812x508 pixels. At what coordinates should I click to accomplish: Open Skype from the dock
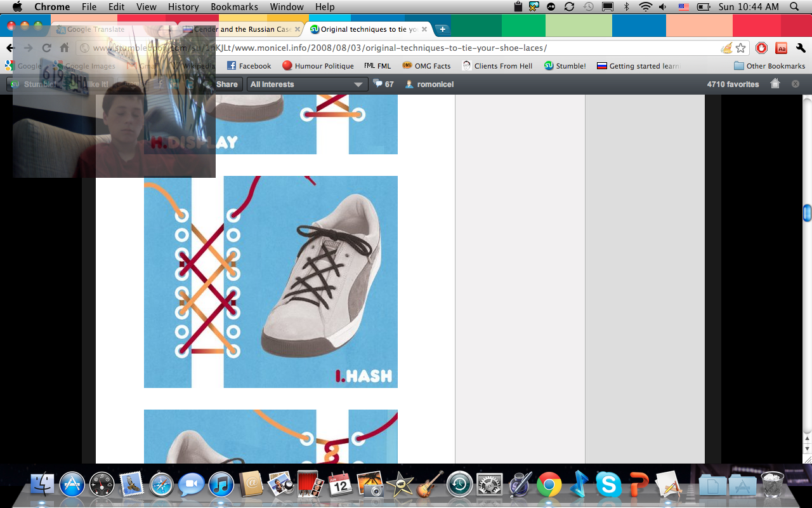coord(608,485)
